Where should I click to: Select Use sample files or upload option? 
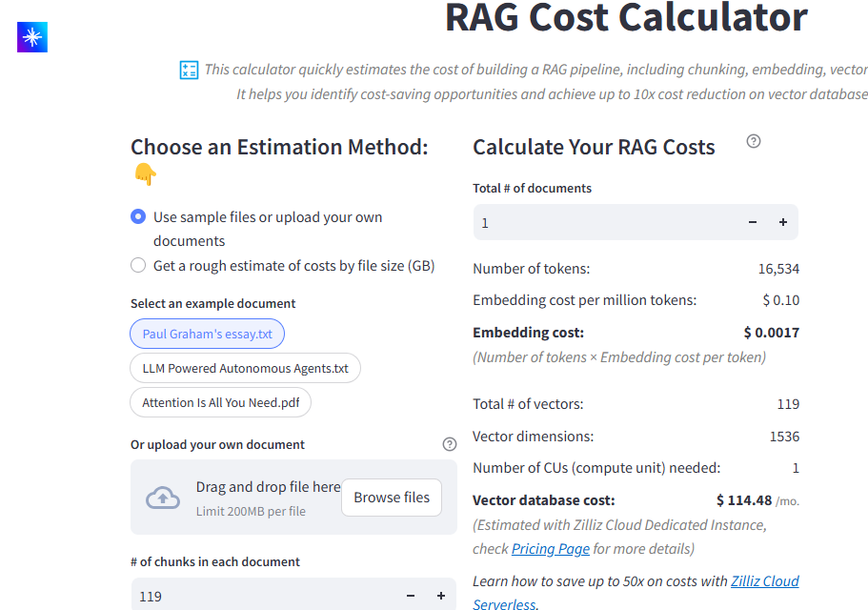click(138, 217)
